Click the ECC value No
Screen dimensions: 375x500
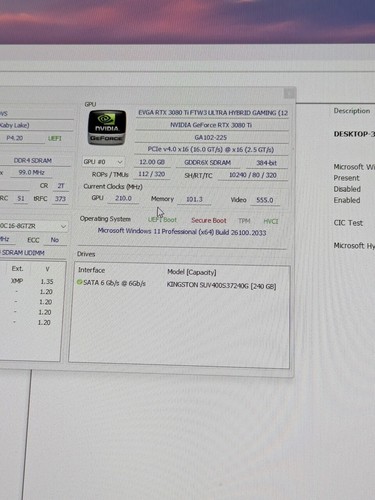click(55, 240)
